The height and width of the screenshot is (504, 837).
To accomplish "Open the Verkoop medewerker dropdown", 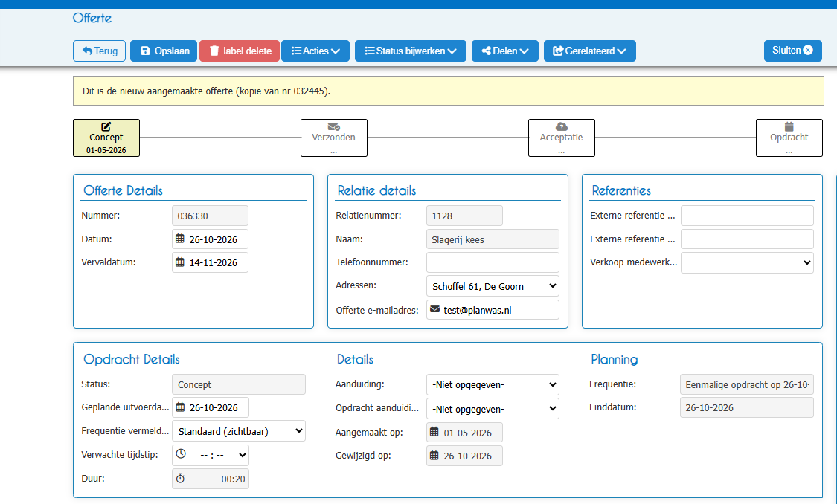I will click(x=747, y=262).
